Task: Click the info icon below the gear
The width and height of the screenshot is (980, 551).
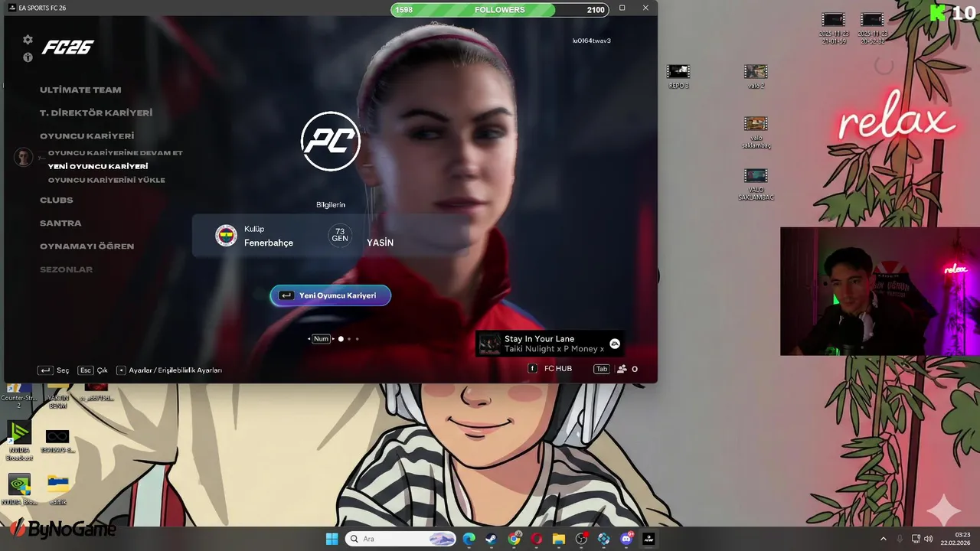Action: click(x=28, y=57)
